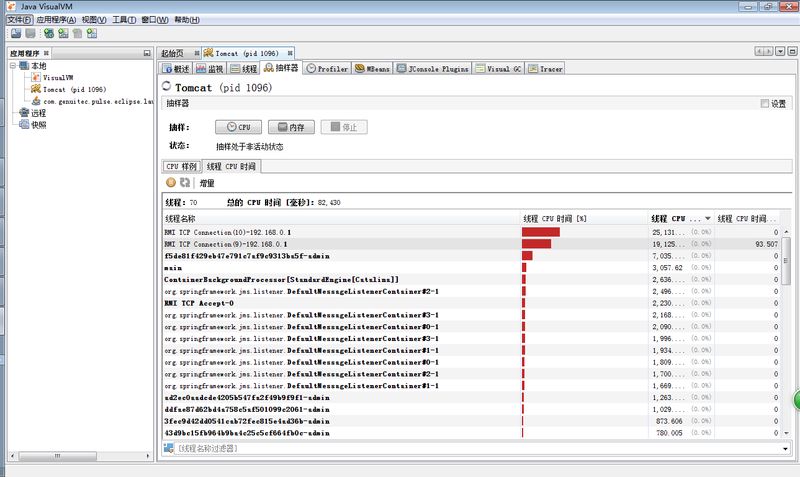The height and width of the screenshot is (477, 800).
Task: Select the VisualVM node icon in tree
Action: click(36, 77)
